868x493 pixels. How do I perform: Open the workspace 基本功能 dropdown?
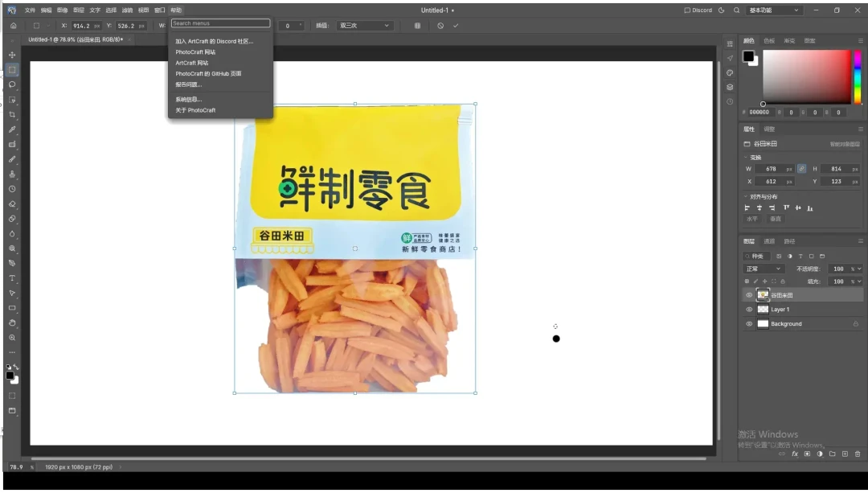click(x=774, y=10)
